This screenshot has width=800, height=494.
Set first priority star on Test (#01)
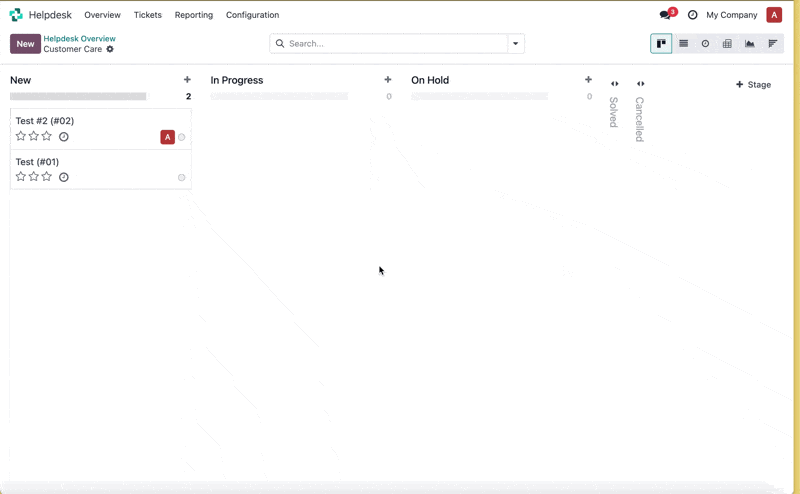[20, 177]
